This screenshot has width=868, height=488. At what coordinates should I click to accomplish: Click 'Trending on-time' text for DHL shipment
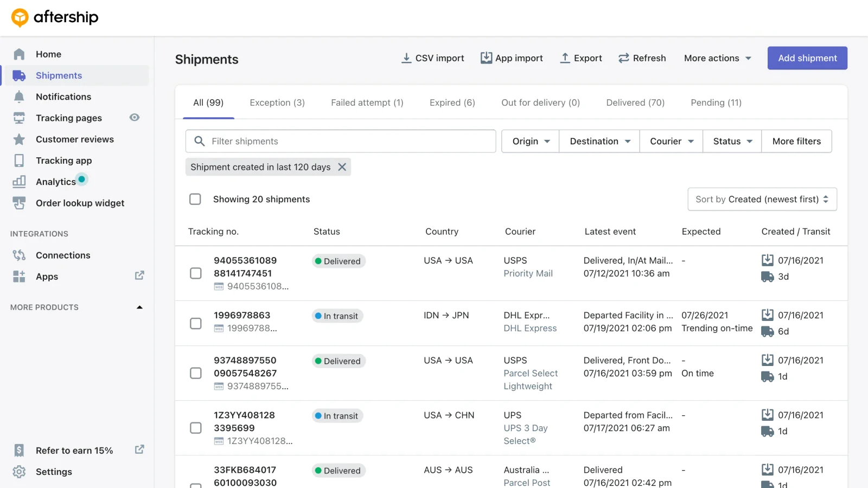[717, 329]
